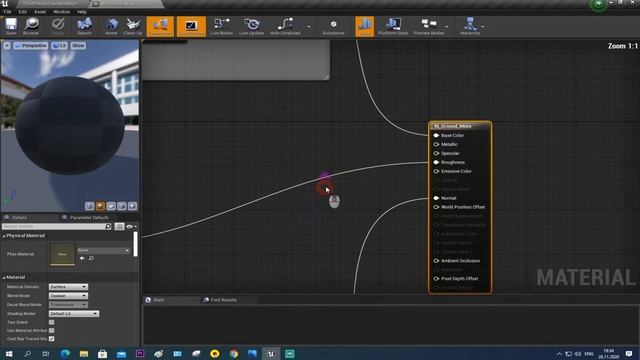Open the viewport options arrow dropdown
The width and height of the screenshot is (640, 360).
click(7, 45)
